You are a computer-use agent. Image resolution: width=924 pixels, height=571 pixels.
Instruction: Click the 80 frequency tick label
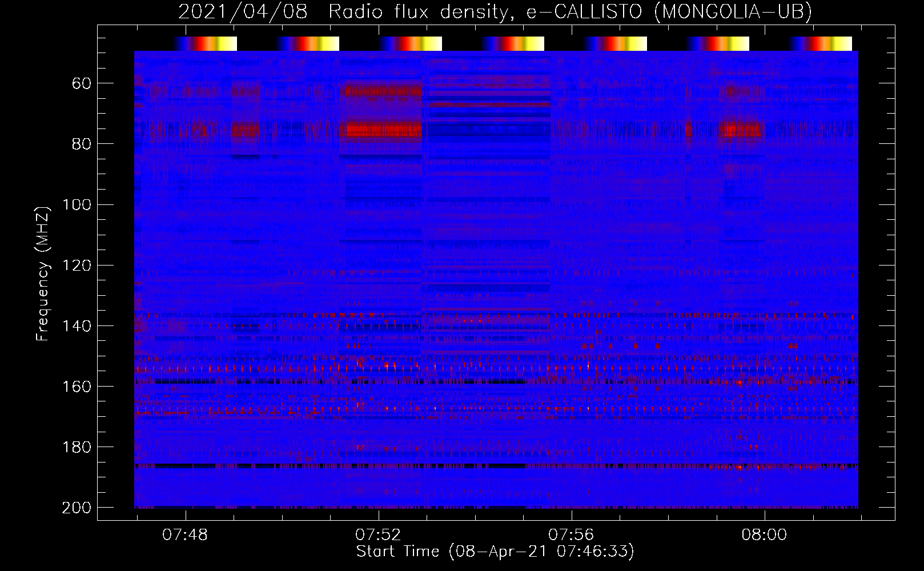(x=82, y=144)
